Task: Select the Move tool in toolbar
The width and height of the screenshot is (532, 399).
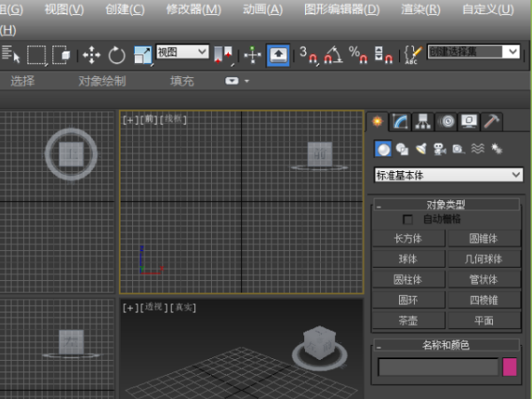Action: click(91, 55)
